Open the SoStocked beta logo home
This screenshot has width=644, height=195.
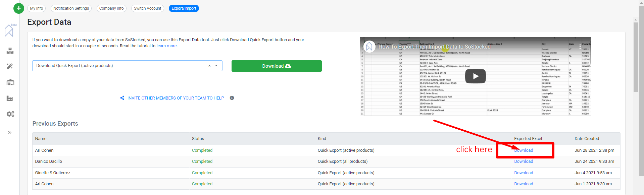click(10, 30)
